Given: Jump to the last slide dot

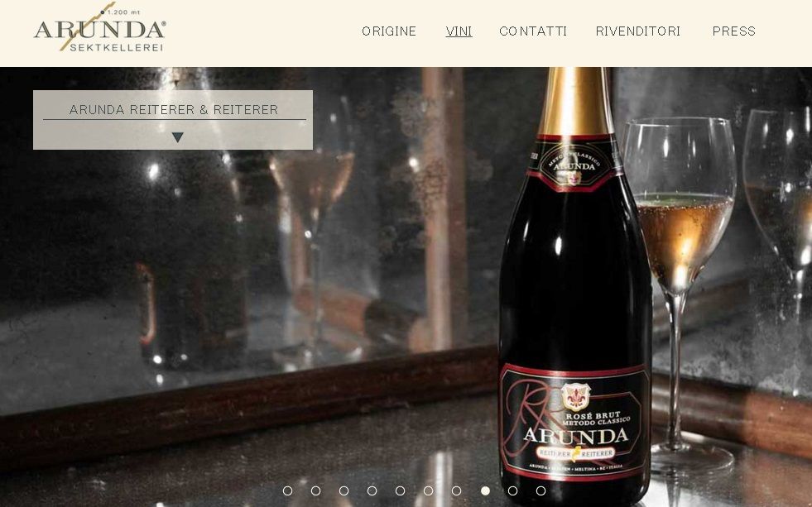Looking at the screenshot, I should click(x=541, y=490).
